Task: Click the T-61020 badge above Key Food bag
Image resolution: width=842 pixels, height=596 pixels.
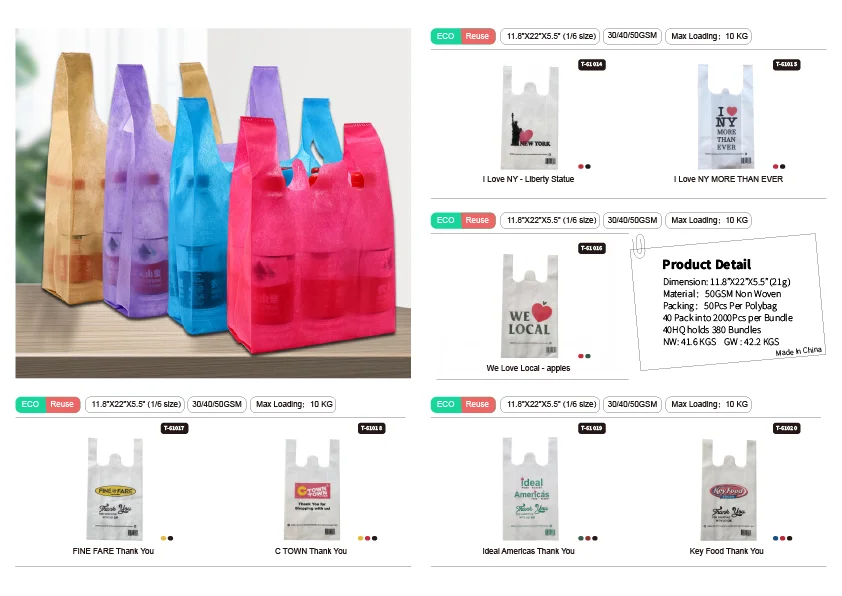Action: [787, 428]
